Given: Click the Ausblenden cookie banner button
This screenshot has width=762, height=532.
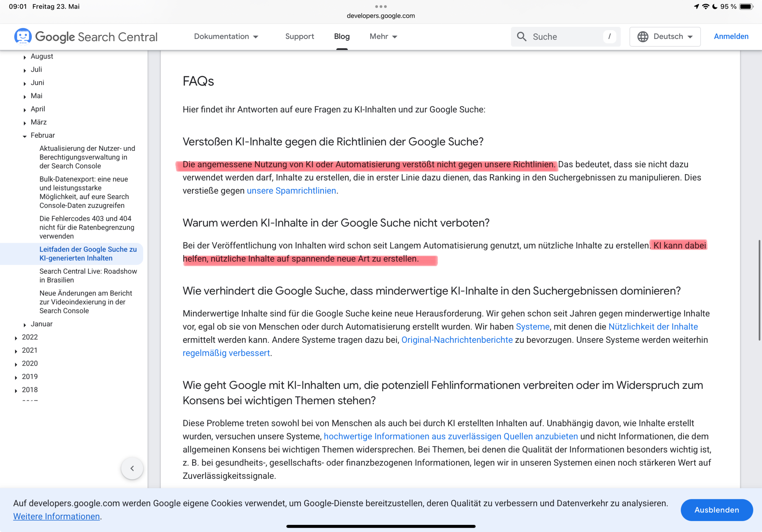Looking at the screenshot, I should click(x=716, y=509).
